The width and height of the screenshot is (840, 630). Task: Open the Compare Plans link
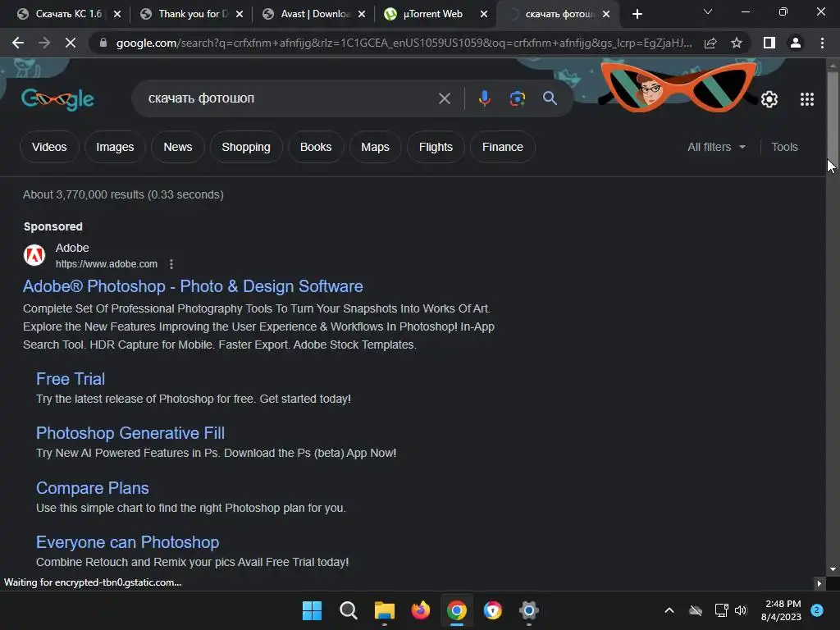92,488
